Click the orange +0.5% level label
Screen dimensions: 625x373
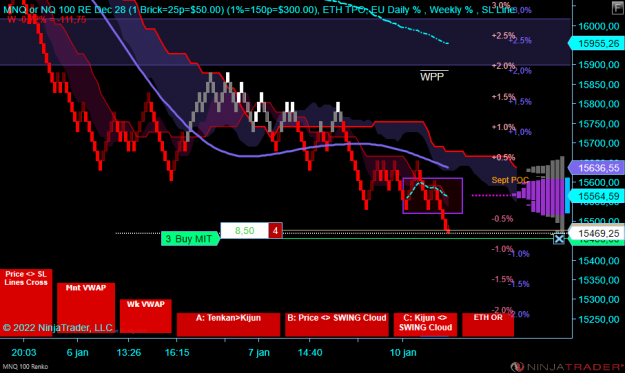click(x=503, y=157)
